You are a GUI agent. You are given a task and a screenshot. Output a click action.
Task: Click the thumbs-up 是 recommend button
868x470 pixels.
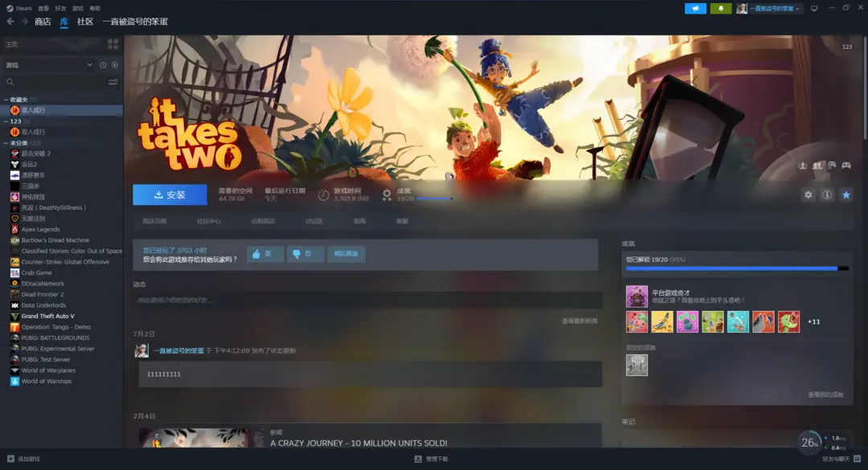point(265,254)
